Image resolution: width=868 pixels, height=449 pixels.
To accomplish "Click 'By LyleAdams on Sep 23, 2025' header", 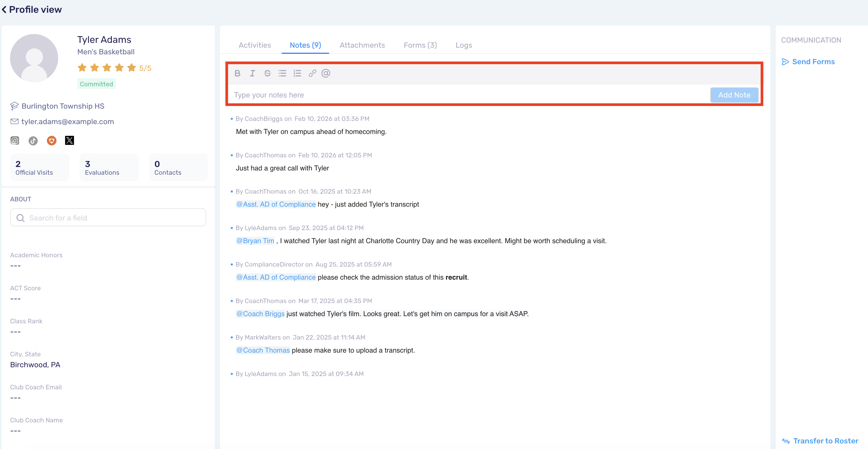I will pos(299,228).
